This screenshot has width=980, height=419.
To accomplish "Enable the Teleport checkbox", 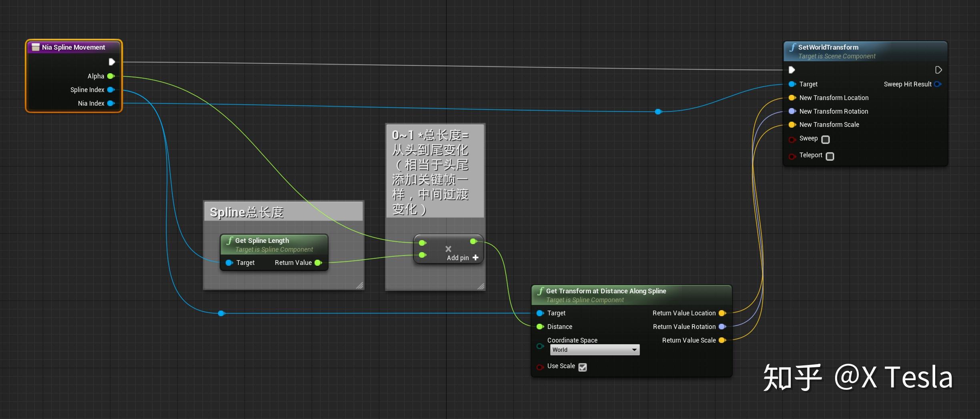I will coord(830,156).
